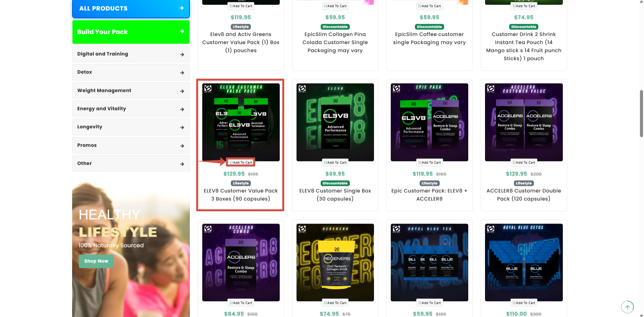Viewport: 644px width, 317px height.
Task: Click the arrow icon on Build Your Pack
Action: click(182, 32)
